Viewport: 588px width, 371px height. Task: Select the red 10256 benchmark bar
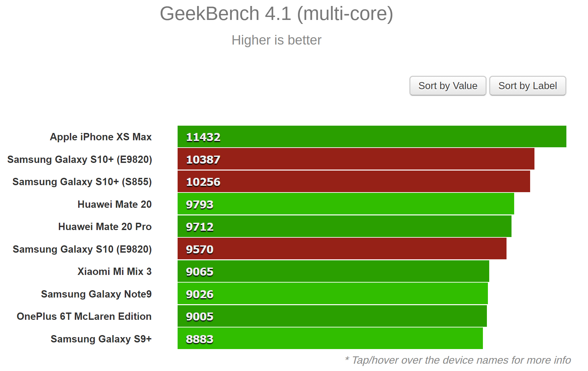click(x=354, y=182)
